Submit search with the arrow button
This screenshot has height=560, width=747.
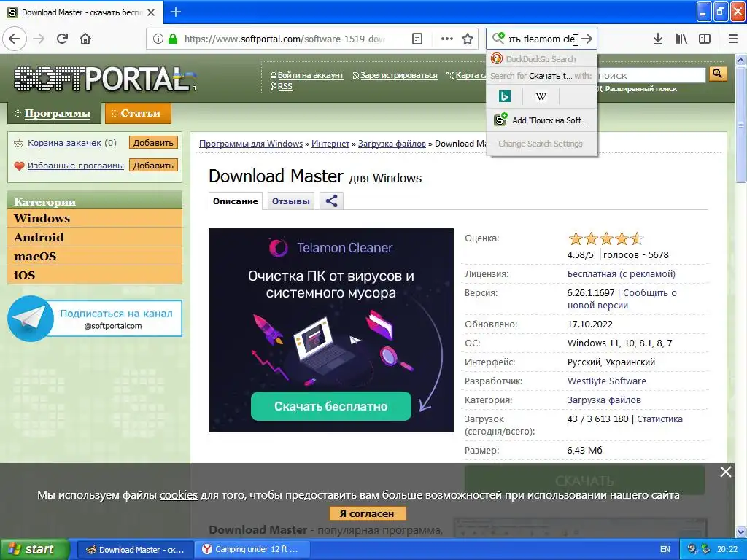[x=587, y=39]
